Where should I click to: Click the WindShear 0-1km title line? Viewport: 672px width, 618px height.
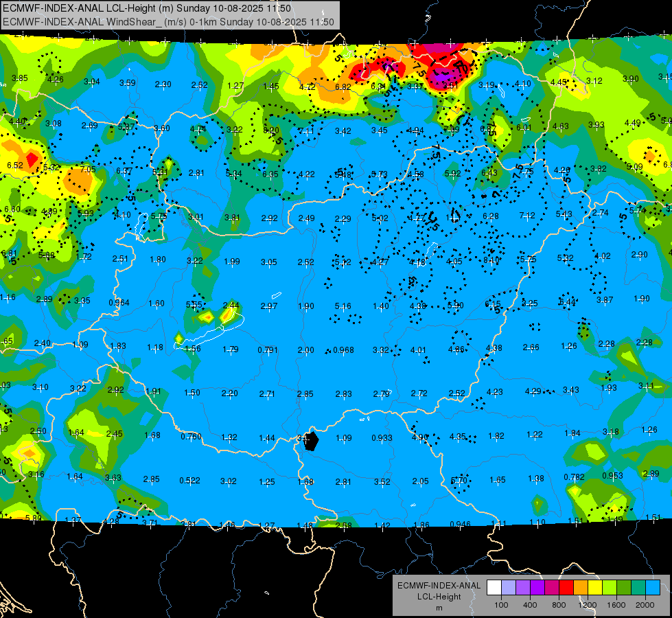tap(168, 22)
